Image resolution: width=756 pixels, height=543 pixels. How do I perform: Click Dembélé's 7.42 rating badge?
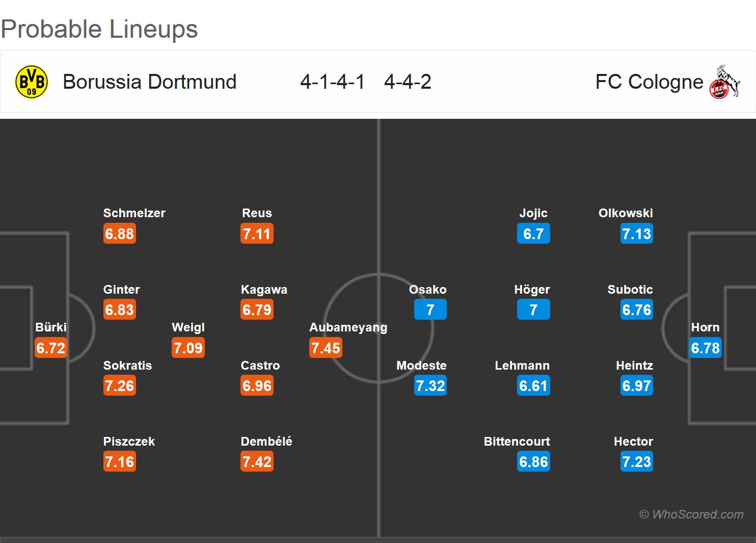click(x=257, y=462)
